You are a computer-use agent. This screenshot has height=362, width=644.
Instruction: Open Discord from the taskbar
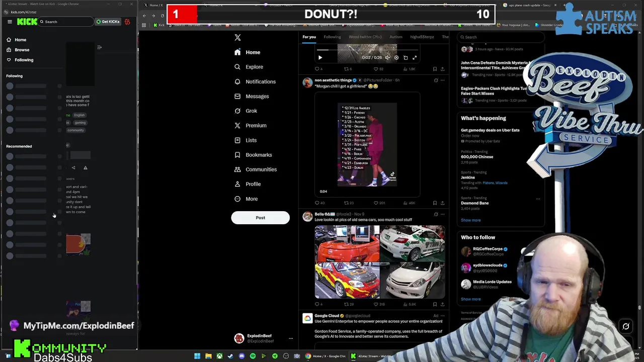(x=242, y=356)
